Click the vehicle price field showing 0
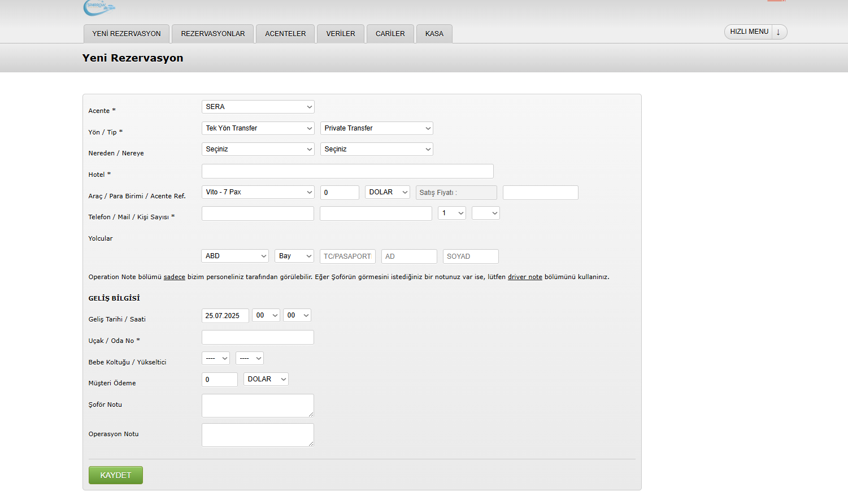Viewport: 848px width, 504px height. tap(340, 193)
